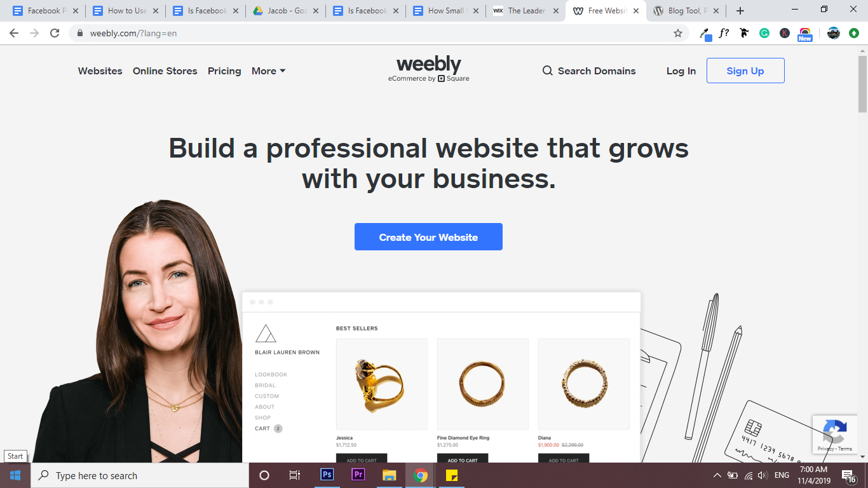This screenshot has height=488, width=868.
Task: Click the Task View taskbar icon
Action: tap(295, 475)
